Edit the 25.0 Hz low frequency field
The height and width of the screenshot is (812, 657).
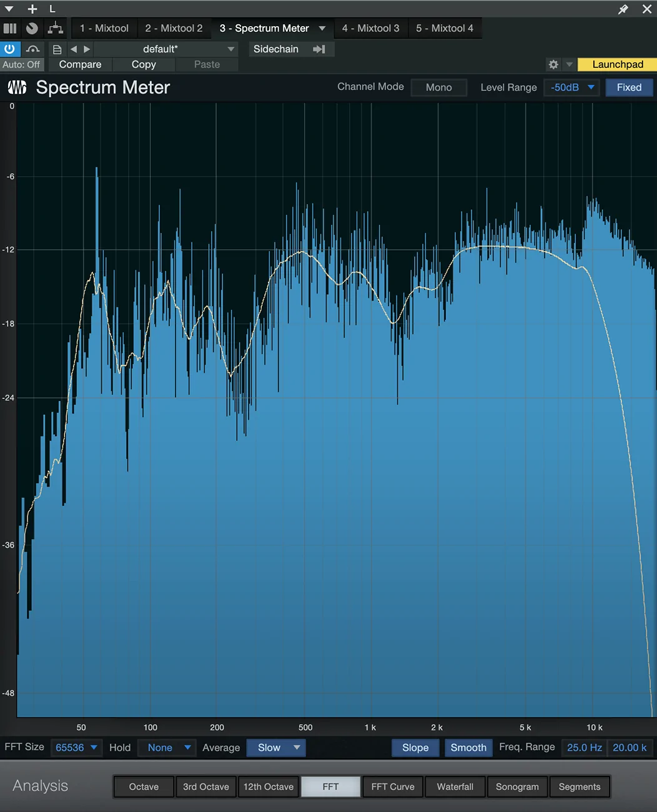pos(584,748)
